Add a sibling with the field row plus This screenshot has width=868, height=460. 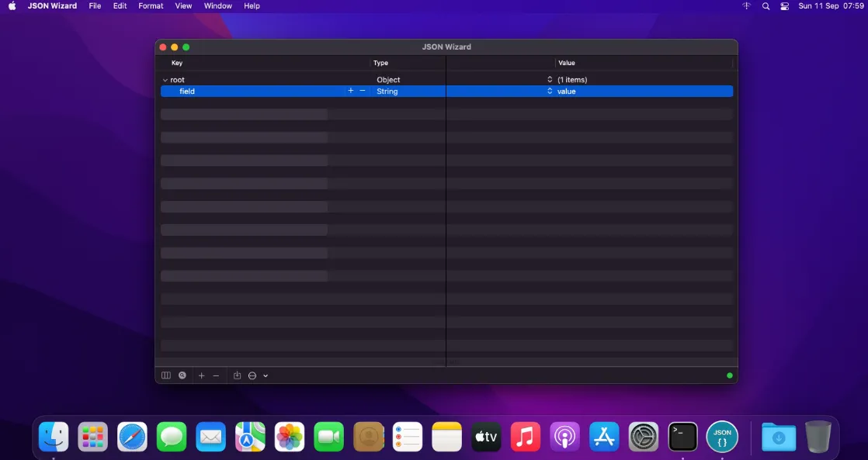point(350,91)
